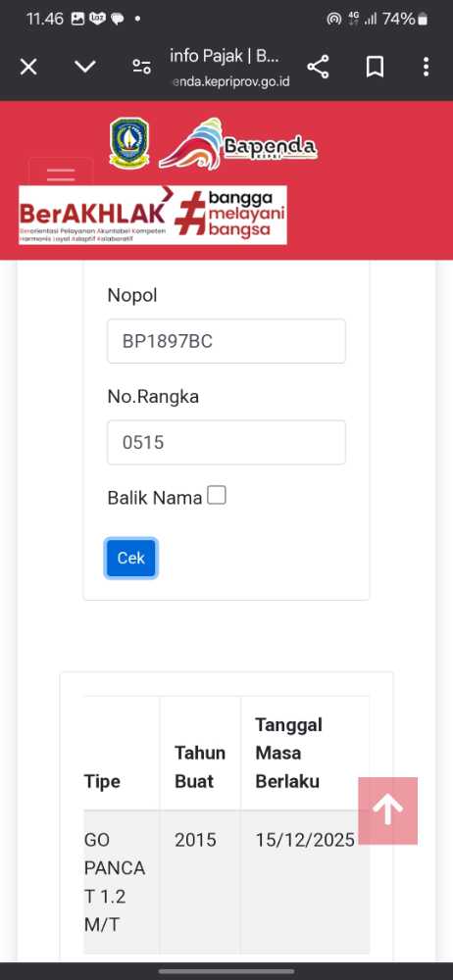
Task: Minimize tab with the down chevron
Action: (85, 67)
